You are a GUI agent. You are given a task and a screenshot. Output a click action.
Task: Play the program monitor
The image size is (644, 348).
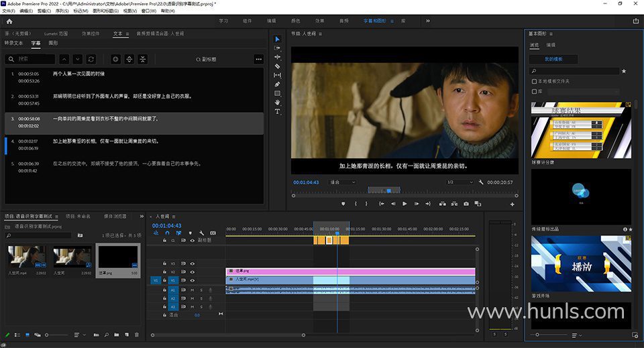click(405, 204)
